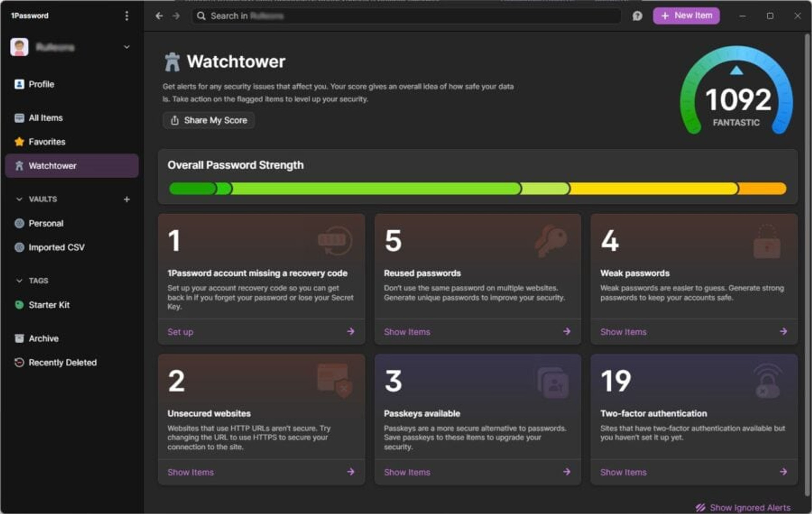Click the shield icon on Unsecured websites

tap(335, 380)
